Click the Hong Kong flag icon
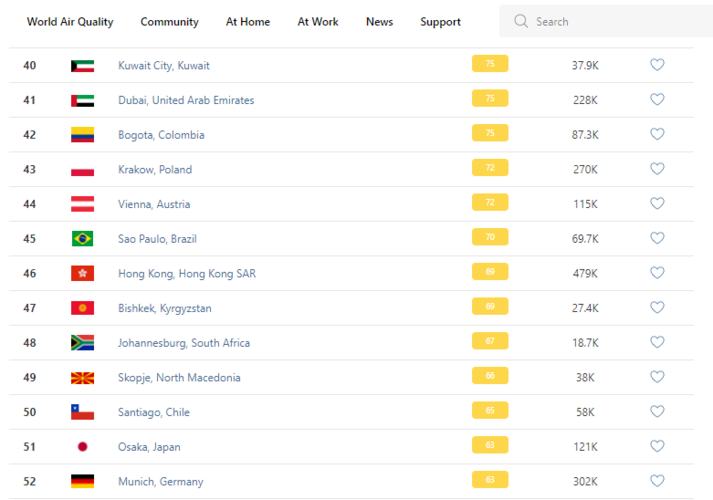 click(x=82, y=273)
